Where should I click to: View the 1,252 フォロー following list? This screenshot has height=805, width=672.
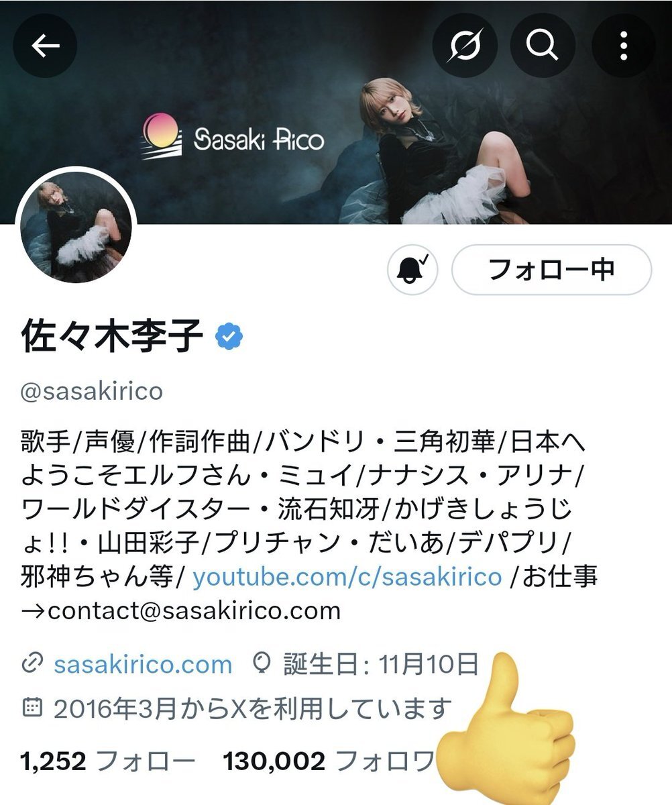tap(108, 761)
